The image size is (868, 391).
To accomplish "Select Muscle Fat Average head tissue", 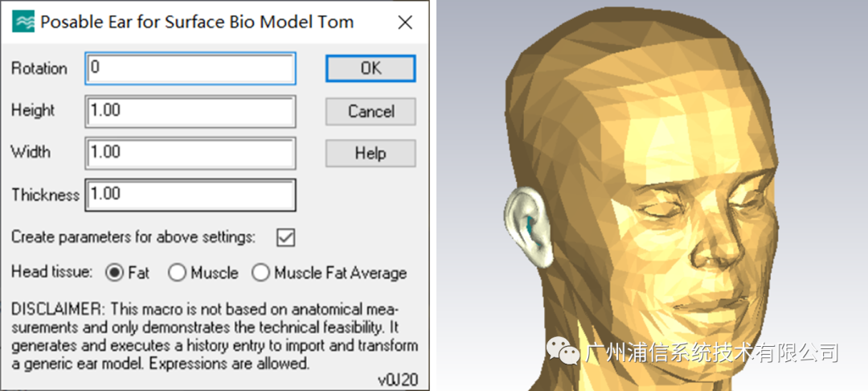I will pyautogui.click(x=260, y=273).
